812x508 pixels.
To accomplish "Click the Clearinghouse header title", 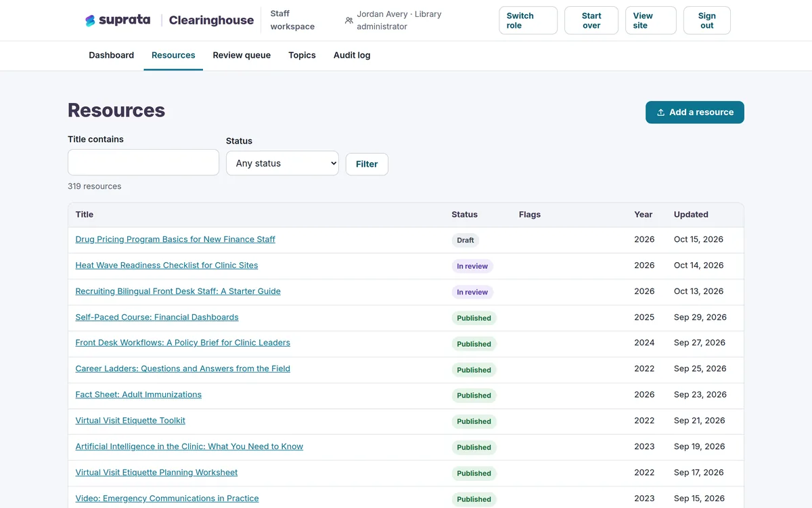I will (x=211, y=20).
